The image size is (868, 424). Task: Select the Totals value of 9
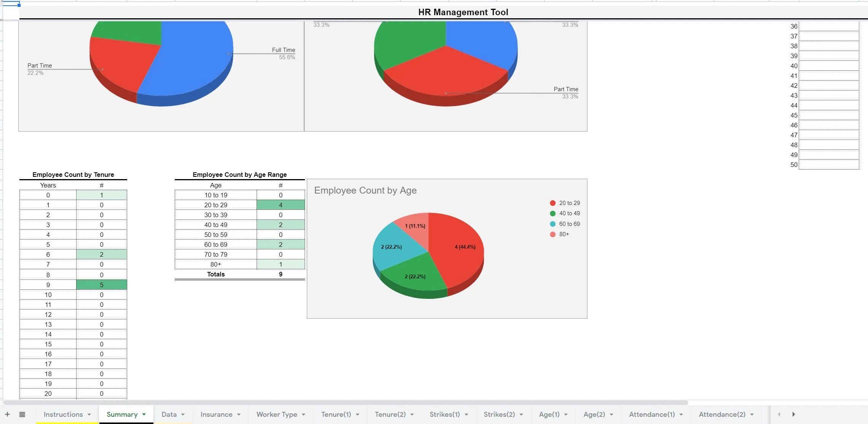point(281,274)
